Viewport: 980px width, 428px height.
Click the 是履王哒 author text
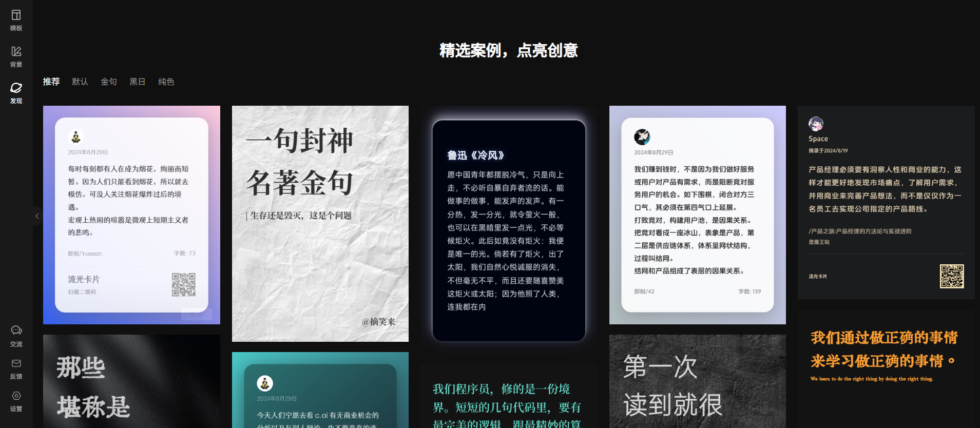(x=819, y=242)
